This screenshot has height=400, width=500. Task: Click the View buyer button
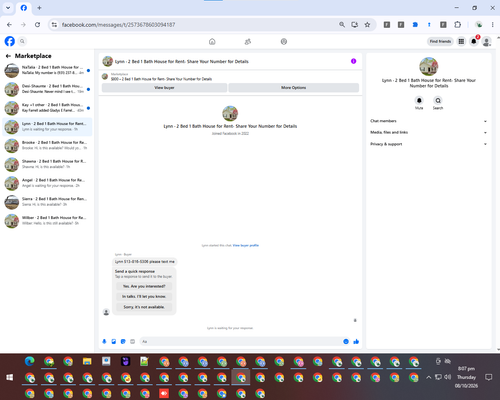click(164, 88)
